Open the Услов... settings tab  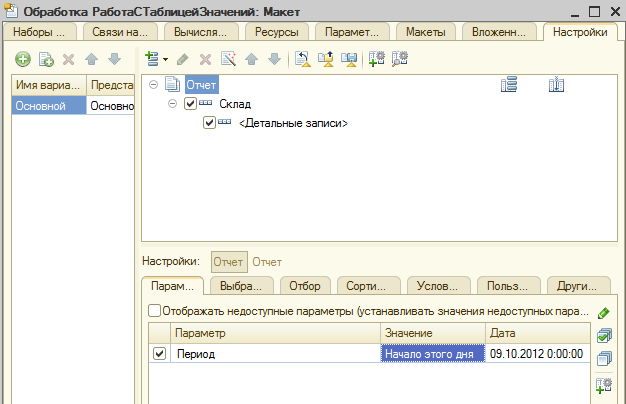[437, 286]
